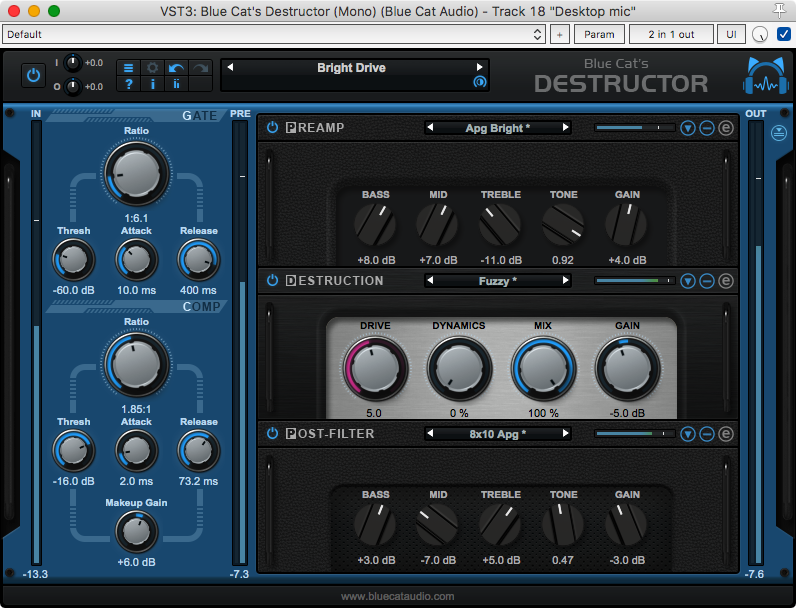Open the global settings gear icon
The height and width of the screenshot is (608, 796).
click(x=152, y=67)
